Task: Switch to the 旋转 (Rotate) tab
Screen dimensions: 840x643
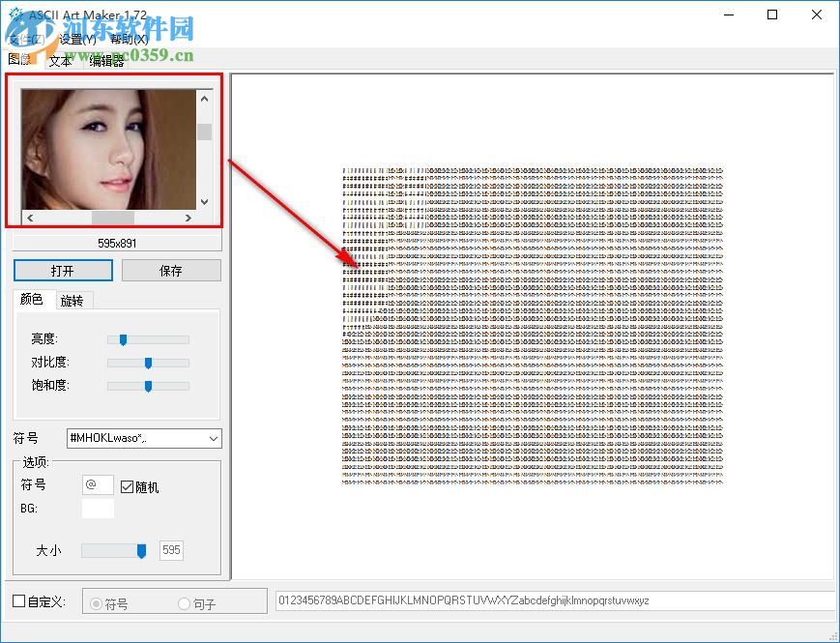Action: 72,300
